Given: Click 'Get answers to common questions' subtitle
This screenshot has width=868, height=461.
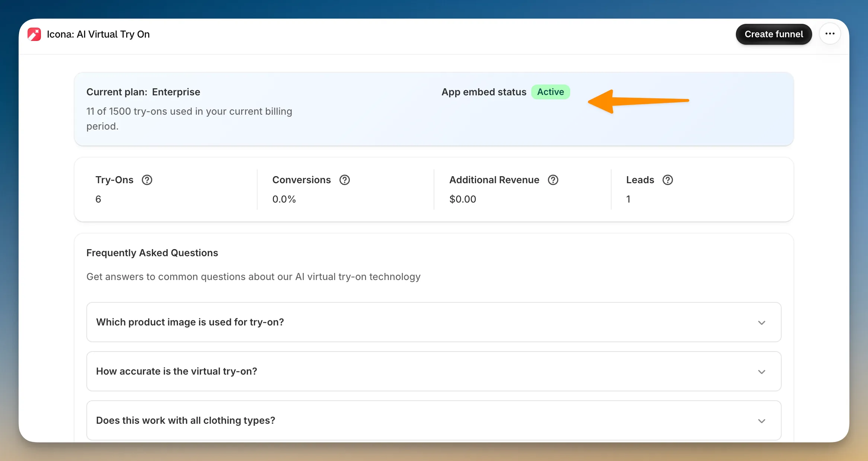Looking at the screenshot, I should [x=253, y=277].
